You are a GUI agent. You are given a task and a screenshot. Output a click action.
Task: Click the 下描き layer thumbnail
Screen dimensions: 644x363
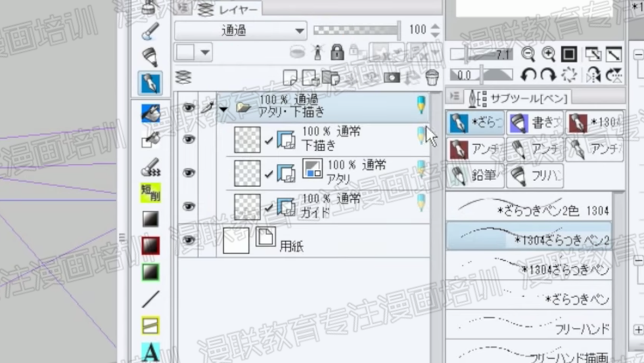tap(248, 140)
